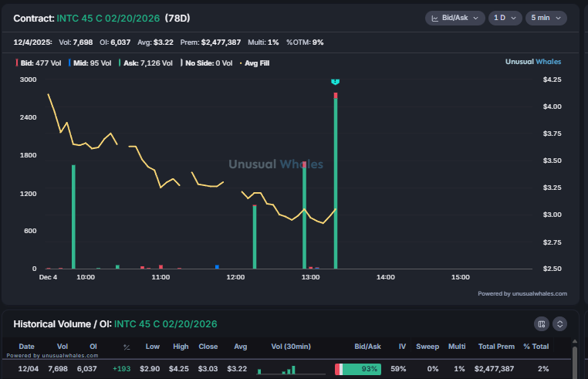This screenshot has width=588, height=379.
Task: Toggle the Ask volume legend item
Action: tap(146, 63)
